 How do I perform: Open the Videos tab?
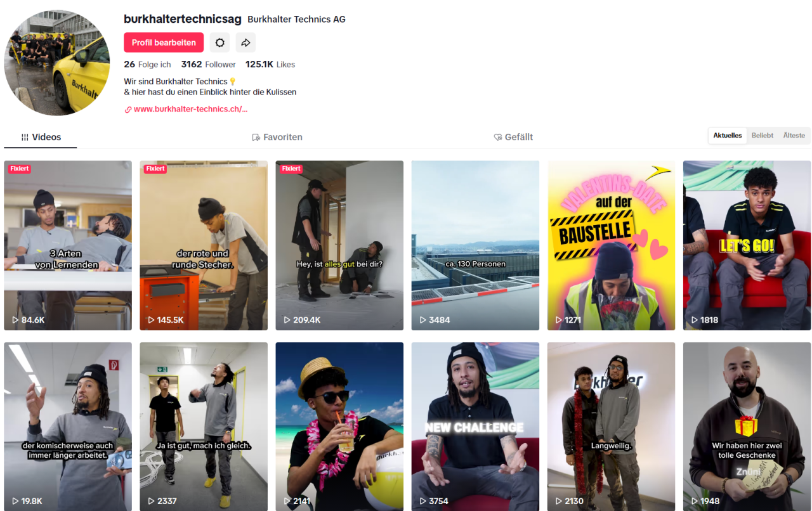point(41,137)
